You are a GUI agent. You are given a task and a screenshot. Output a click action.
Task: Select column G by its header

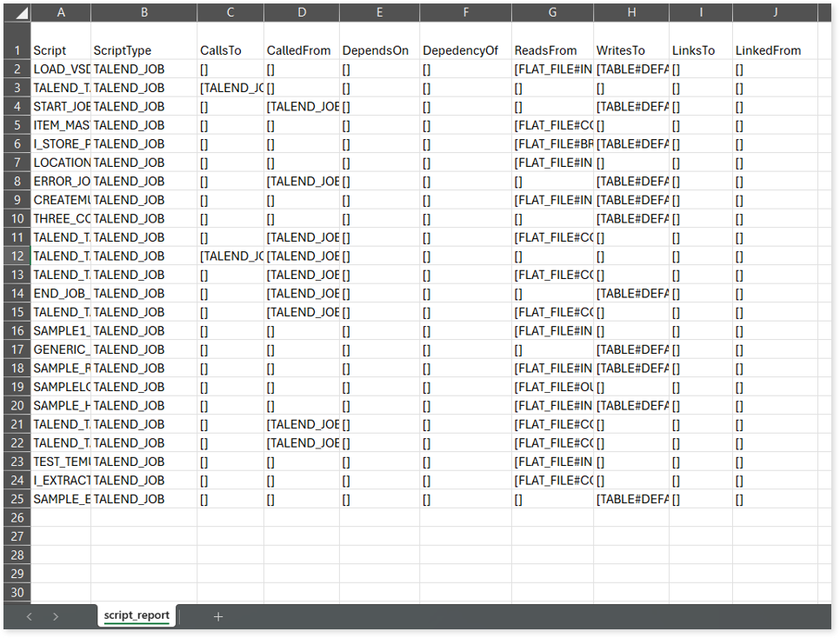coord(552,13)
